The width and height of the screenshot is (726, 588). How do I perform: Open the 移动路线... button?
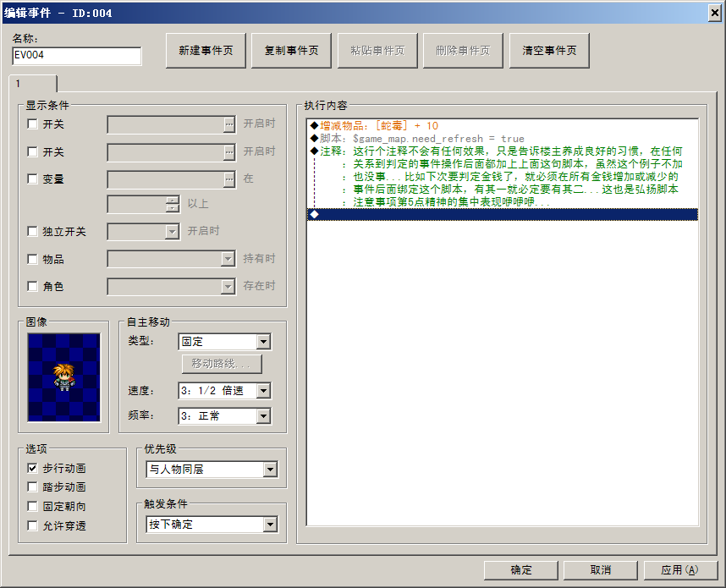pyautogui.click(x=222, y=364)
